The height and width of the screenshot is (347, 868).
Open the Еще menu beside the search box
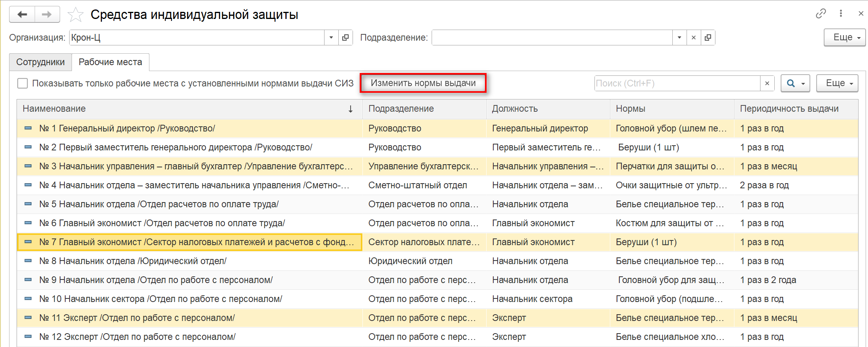click(837, 83)
